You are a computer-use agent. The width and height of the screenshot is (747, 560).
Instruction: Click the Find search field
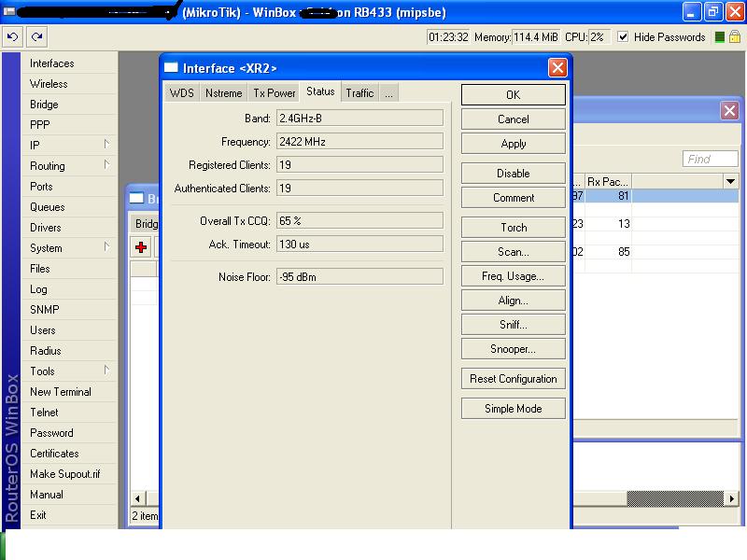pyautogui.click(x=710, y=159)
